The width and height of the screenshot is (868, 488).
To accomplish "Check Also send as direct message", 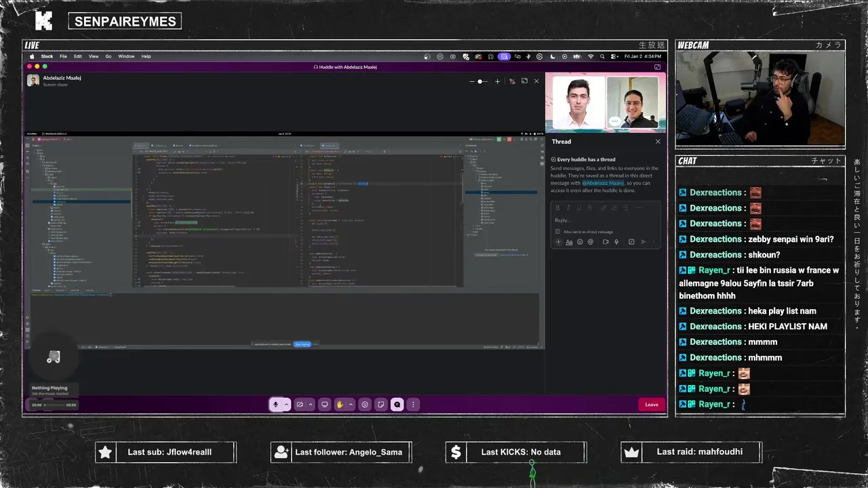I will (558, 232).
